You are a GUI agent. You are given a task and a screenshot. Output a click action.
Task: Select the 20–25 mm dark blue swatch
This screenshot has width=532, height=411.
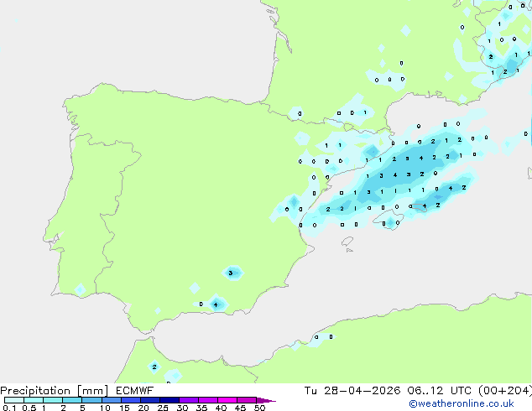[150, 400]
